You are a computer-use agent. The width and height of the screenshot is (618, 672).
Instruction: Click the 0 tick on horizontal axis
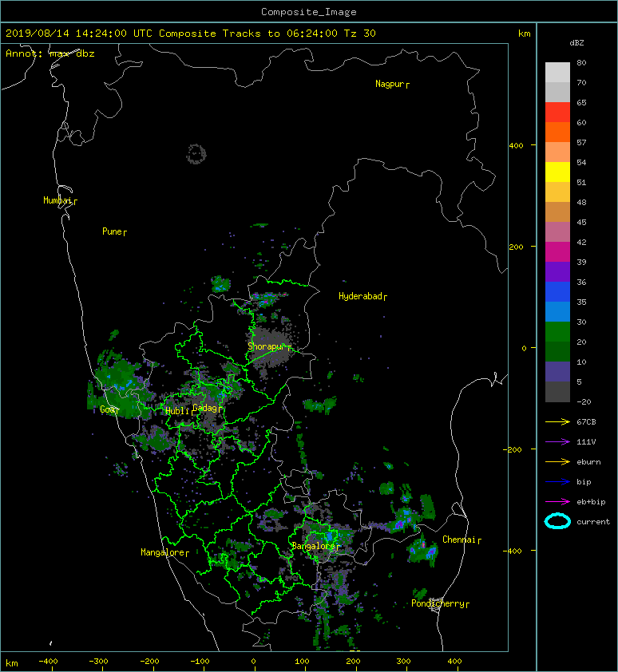[253, 662]
